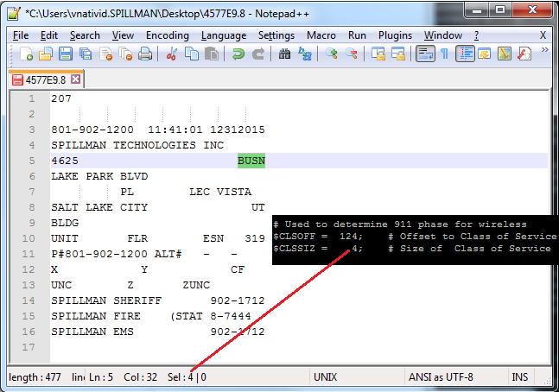559x392 pixels.
Task: Click INS insert mode indicator
Action: (x=520, y=377)
